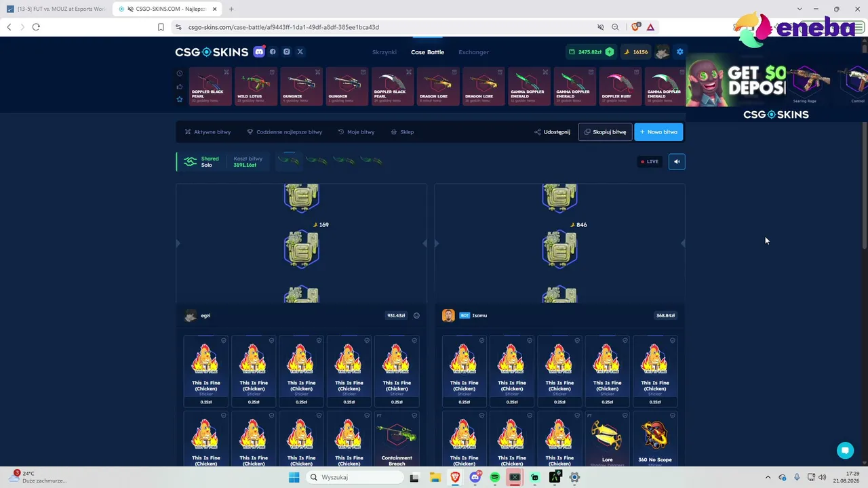Show top drops with the thumbs-up icon
Viewport: 868px width, 488px height.
pos(180,86)
